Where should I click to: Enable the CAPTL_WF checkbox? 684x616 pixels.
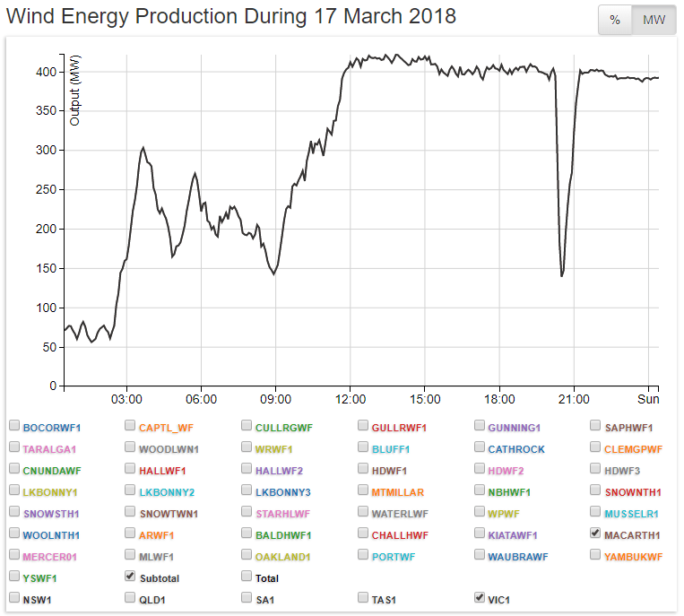(x=131, y=425)
